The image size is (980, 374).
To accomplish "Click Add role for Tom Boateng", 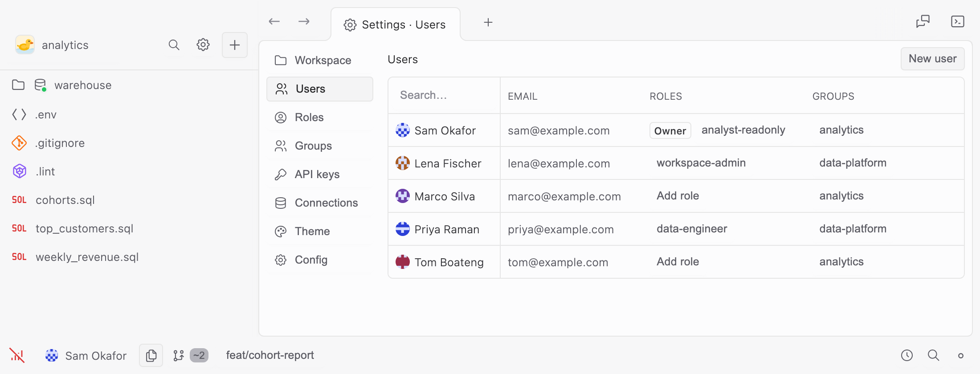I will click(x=678, y=262).
